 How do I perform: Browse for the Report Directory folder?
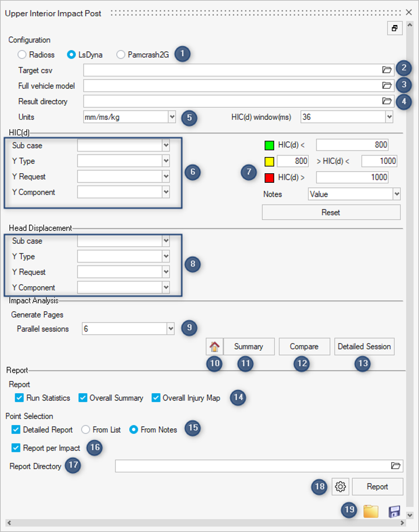coord(396,466)
